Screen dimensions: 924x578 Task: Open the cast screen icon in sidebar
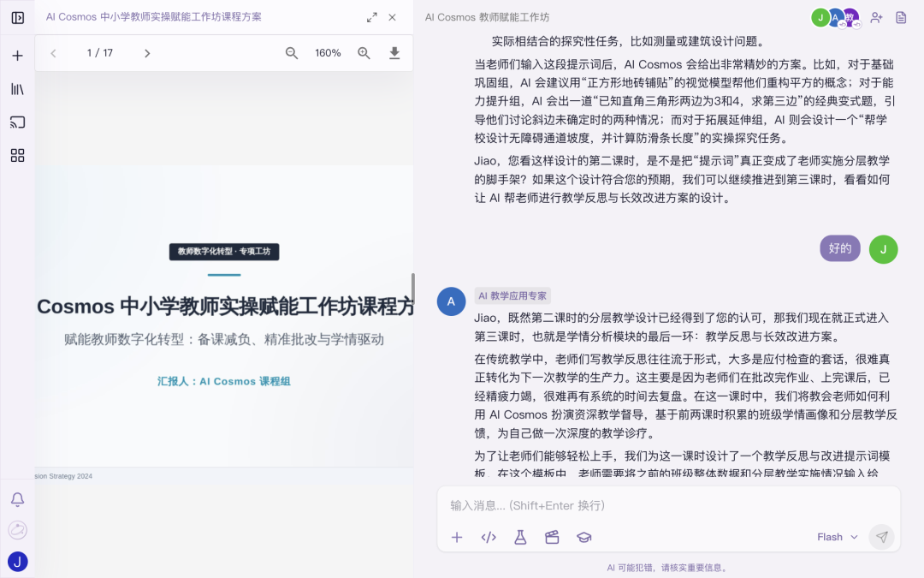point(18,122)
